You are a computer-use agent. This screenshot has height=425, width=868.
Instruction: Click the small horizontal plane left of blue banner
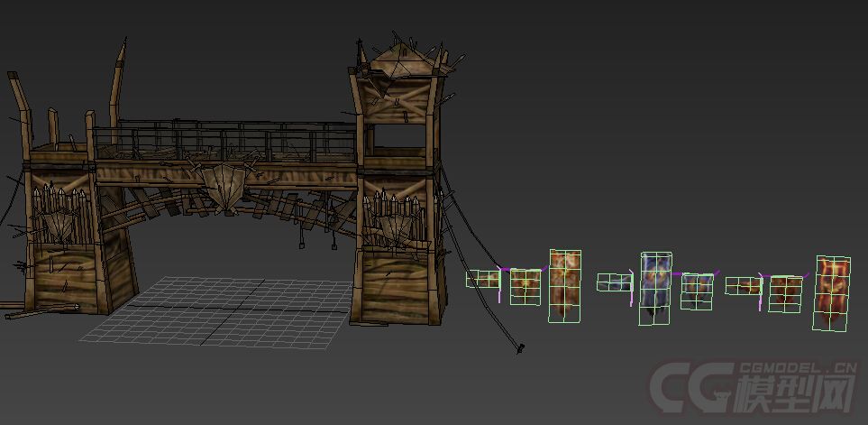point(614,283)
